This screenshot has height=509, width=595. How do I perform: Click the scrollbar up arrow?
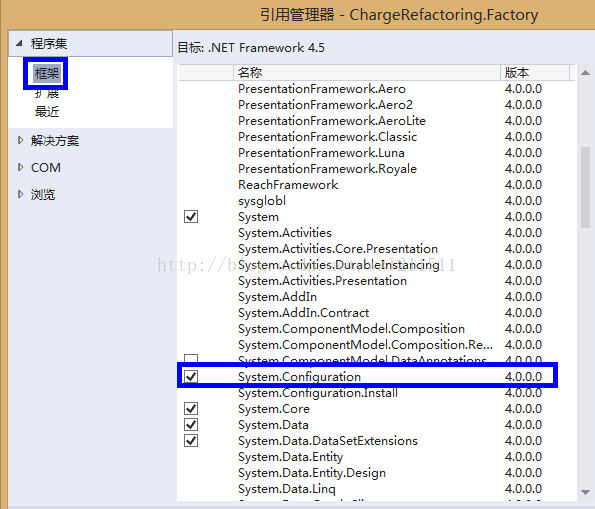click(x=585, y=72)
